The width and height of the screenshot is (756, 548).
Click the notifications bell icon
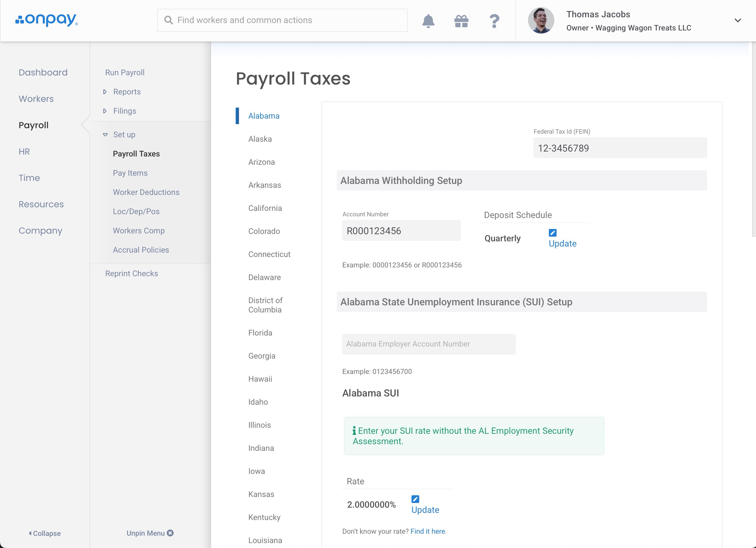428,21
